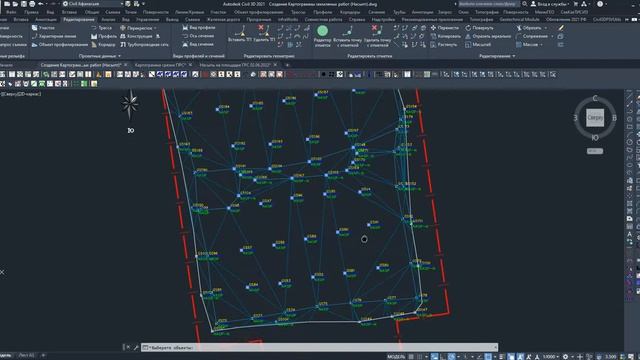Switch to Лист А1 layout tab
The width and height of the screenshot is (640, 360).
pos(27,356)
